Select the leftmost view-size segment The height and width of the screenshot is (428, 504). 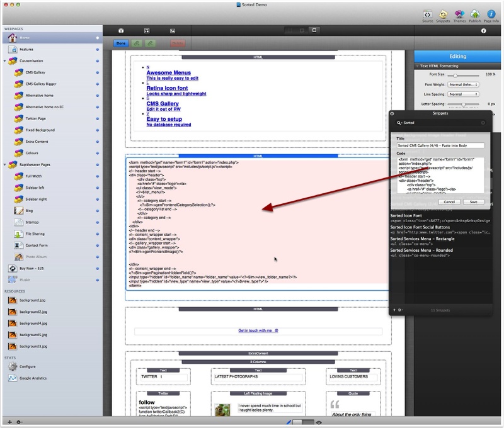tap(290, 30)
